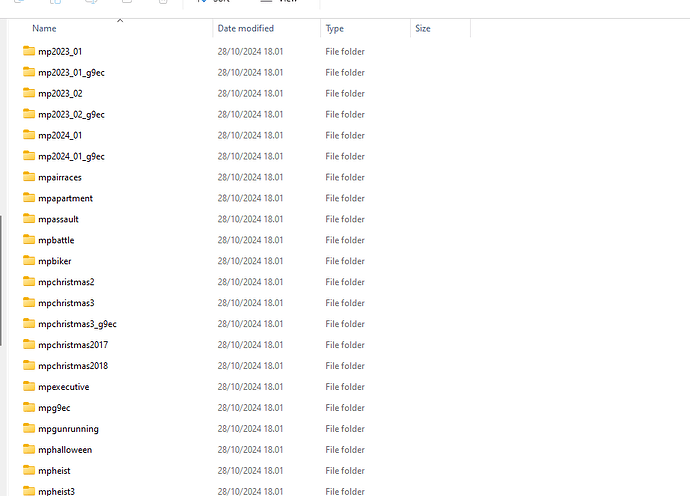Screen dimensions: 690x496
Task: Click the date modified of mpairraces
Action: click(x=250, y=177)
